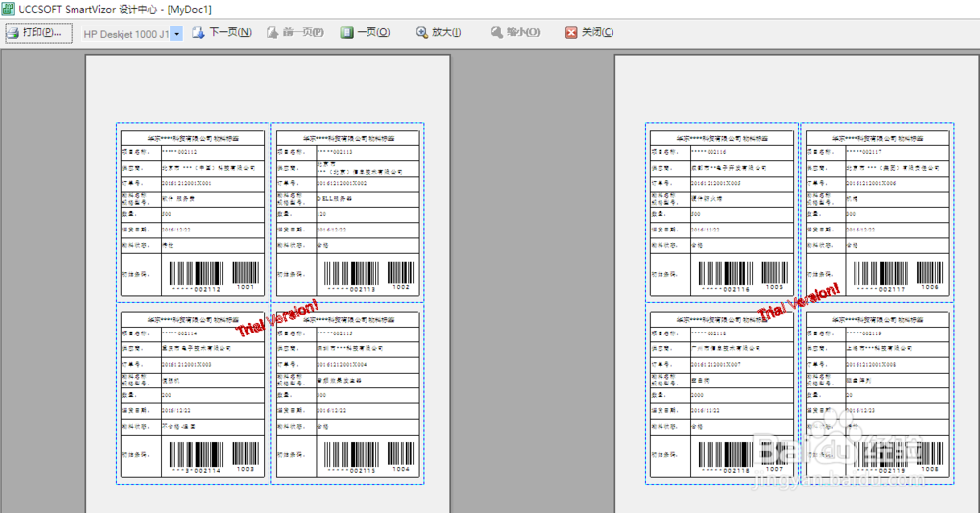Click the 前一页(P) previous page button
980x513 pixels.
(295, 32)
